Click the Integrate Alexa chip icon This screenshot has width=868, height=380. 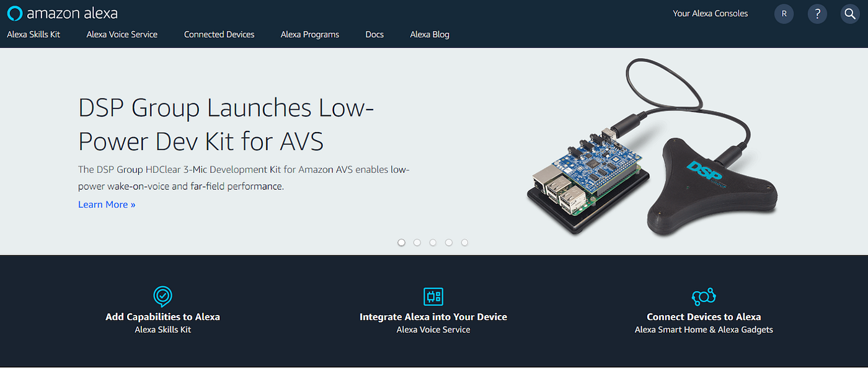point(433,296)
